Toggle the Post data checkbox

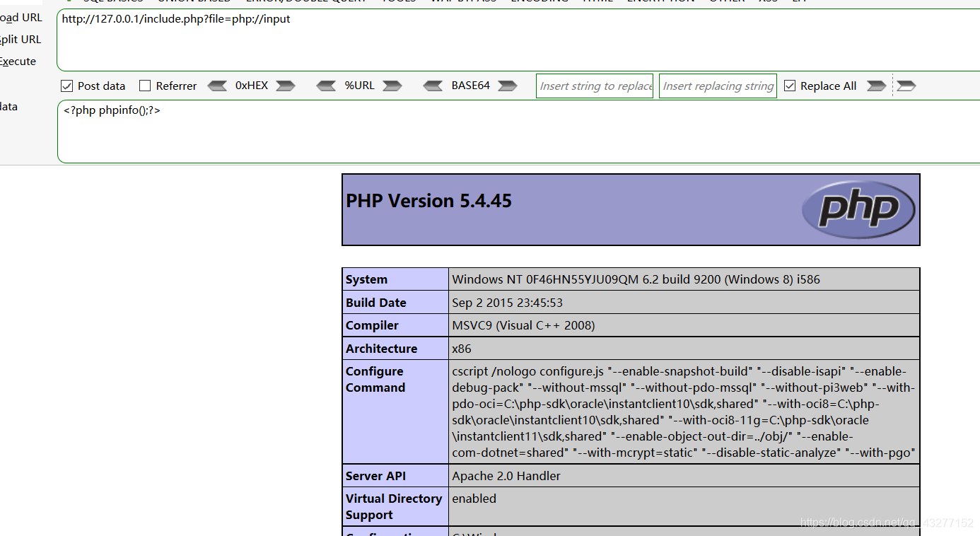click(67, 86)
